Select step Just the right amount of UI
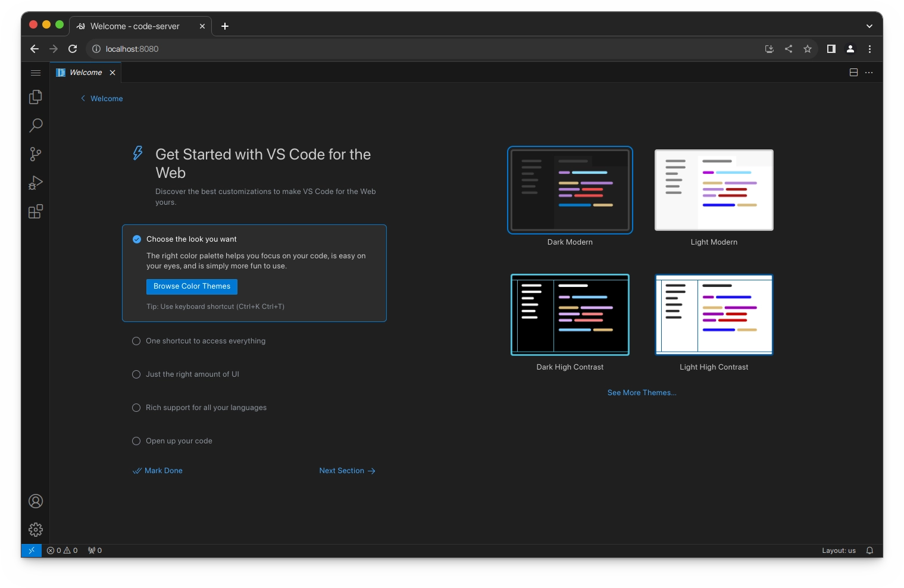 186,374
